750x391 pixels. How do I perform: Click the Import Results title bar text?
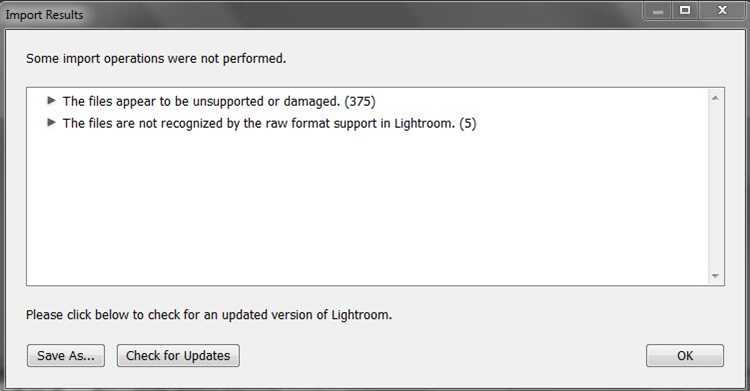(44, 15)
